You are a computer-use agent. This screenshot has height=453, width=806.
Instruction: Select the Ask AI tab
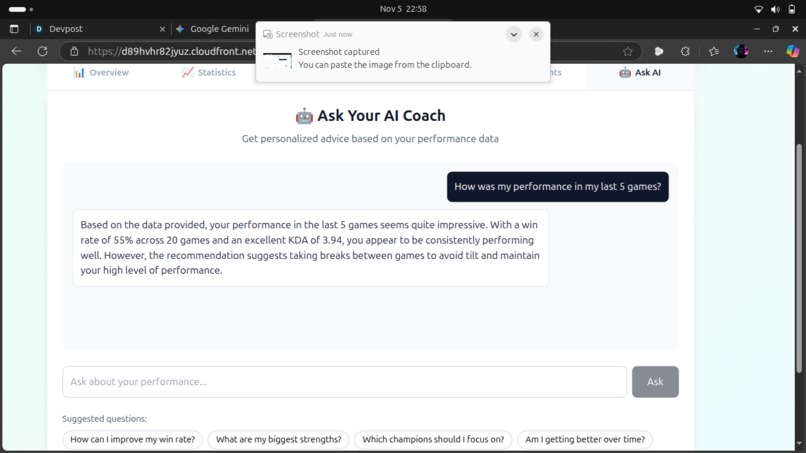click(x=640, y=73)
